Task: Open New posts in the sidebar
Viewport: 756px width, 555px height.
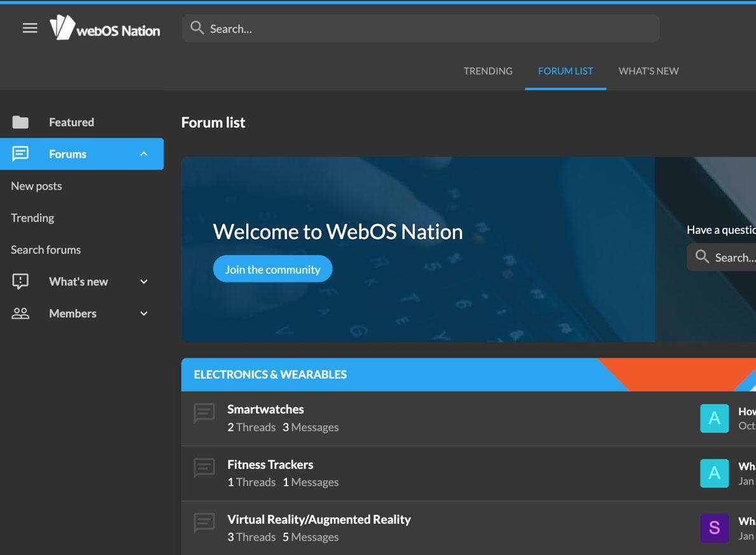Action: pyautogui.click(x=36, y=186)
